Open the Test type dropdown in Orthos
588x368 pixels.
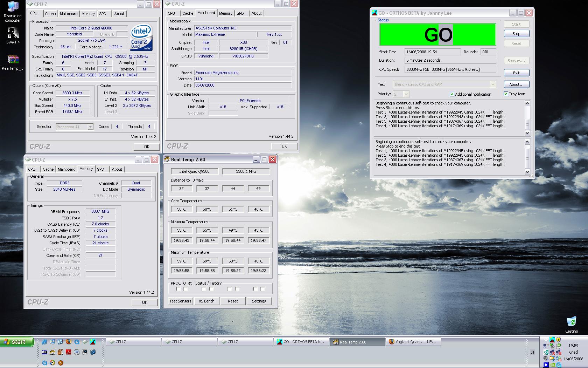pyautogui.click(x=493, y=84)
